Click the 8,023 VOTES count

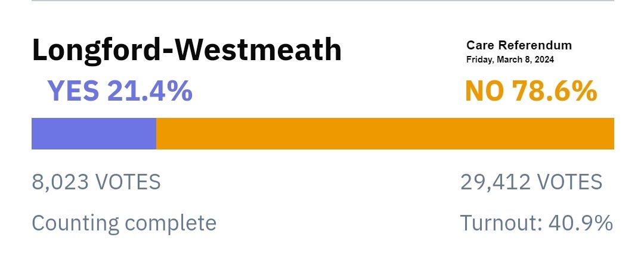coord(96,182)
